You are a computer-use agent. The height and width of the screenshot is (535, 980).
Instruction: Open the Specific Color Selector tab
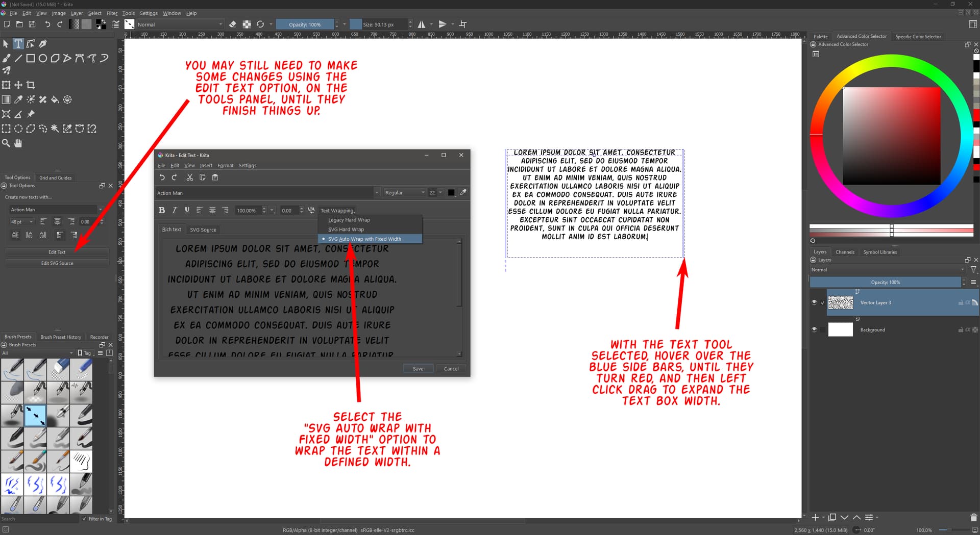(918, 37)
